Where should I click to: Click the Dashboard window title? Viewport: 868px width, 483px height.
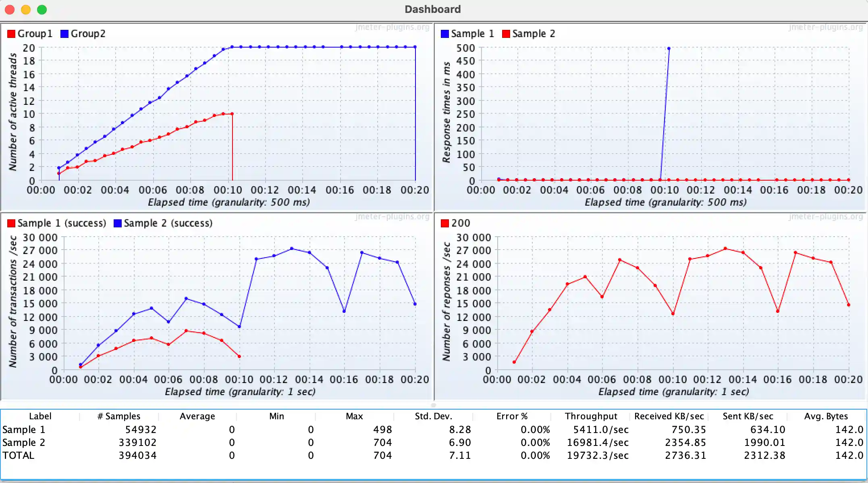coord(433,9)
